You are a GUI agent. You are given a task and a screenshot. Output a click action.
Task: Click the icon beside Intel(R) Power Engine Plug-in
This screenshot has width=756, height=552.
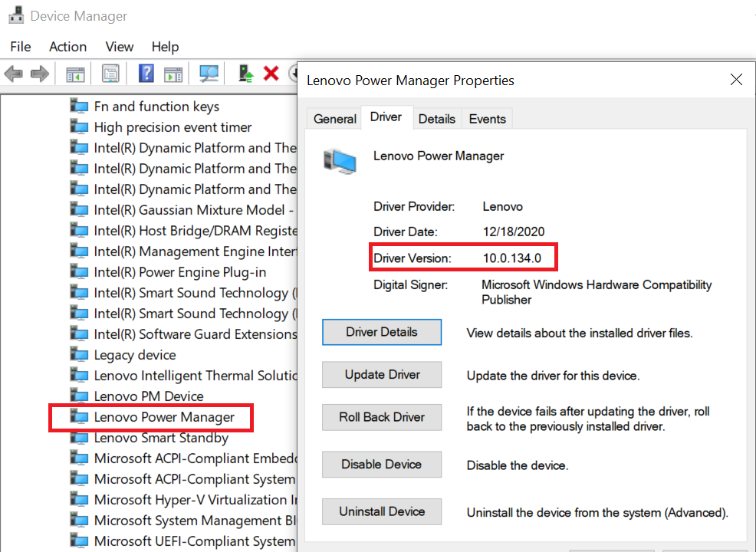pos(79,271)
